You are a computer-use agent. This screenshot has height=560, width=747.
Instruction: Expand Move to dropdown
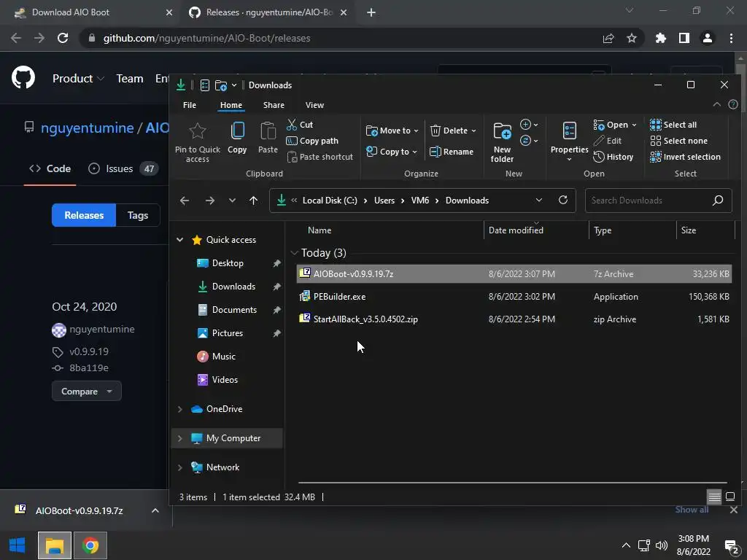(x=416, y=131)
